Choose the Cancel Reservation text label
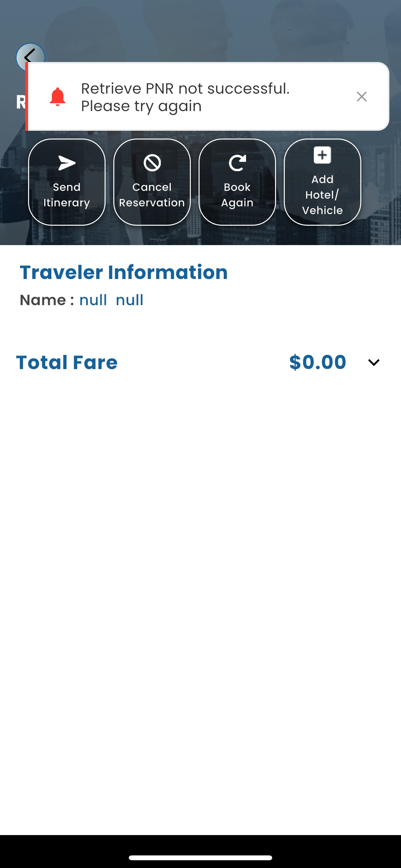 tap(152, 195)
